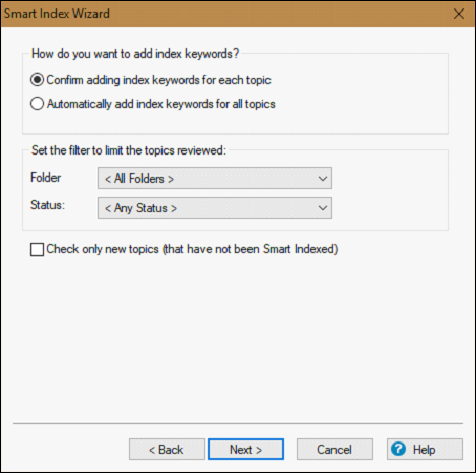Screen dimensions: 476x473
Task: Cancel the Smart Index Wizard
Action: click(x=335, y=449)
